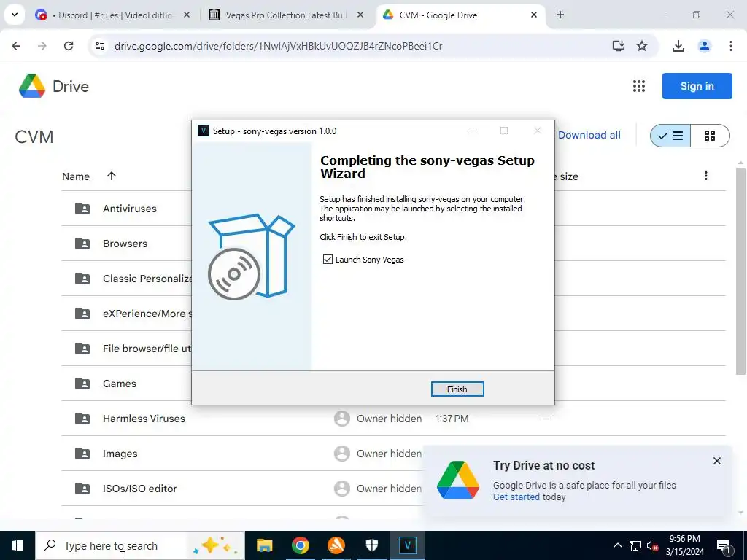Open more sort options three-dot menu
This screenshot has height=560, width=747.
(706, 176)
